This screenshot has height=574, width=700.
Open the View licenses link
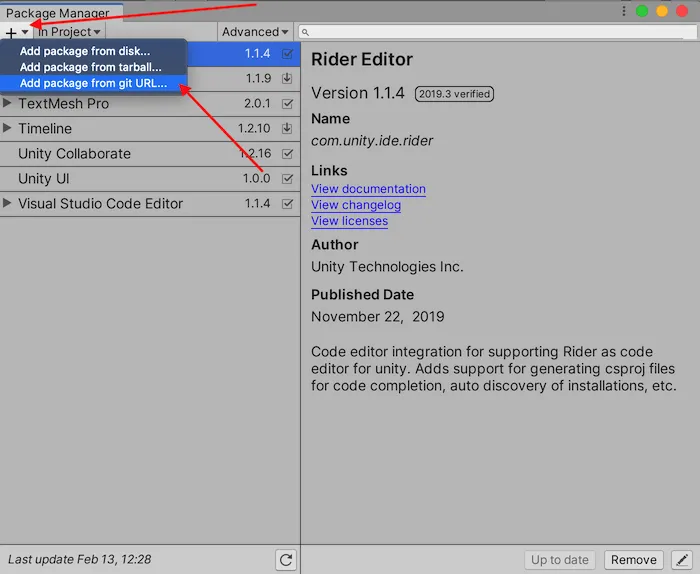pos(350,221)
